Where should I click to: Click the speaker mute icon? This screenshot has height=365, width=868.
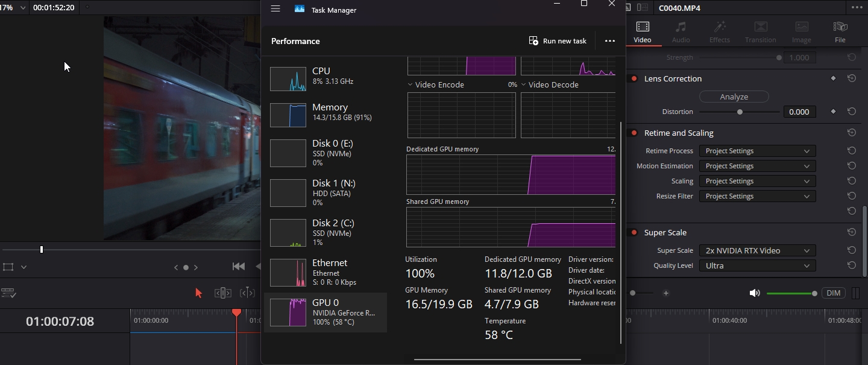click(754, 293)
